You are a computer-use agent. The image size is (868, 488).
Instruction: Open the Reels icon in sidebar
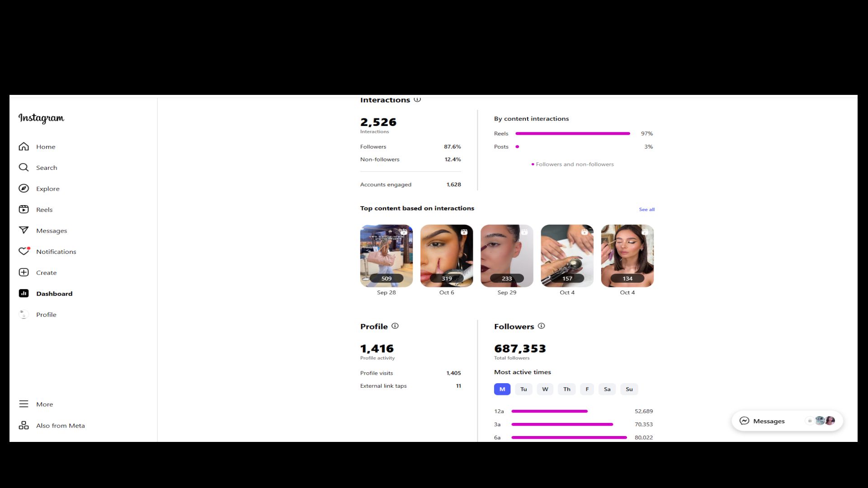coord(24,209)
